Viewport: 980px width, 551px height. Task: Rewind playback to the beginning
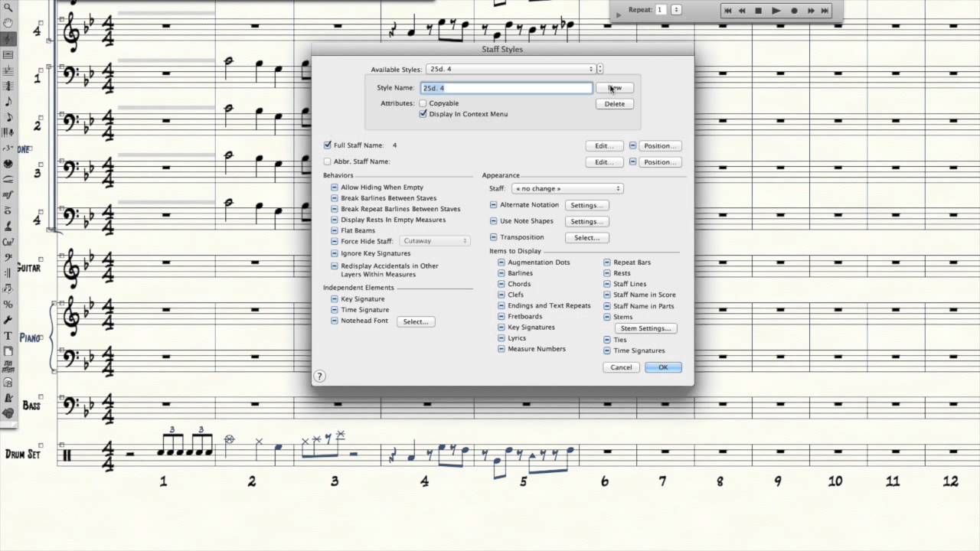[x=727, y=11]
